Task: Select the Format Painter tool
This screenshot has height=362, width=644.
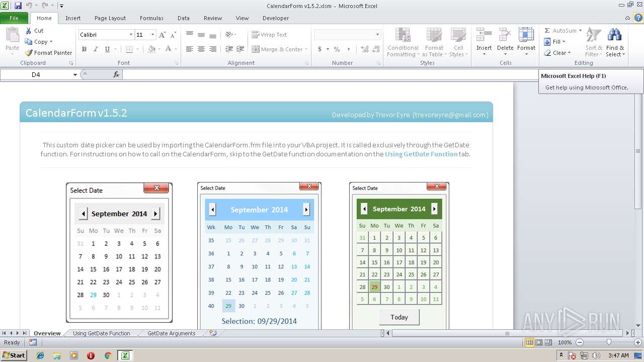Action: [49, 53]
